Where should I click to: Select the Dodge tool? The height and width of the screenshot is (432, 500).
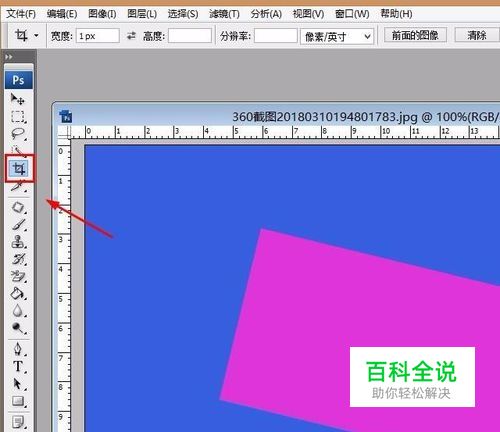[18, 328]
